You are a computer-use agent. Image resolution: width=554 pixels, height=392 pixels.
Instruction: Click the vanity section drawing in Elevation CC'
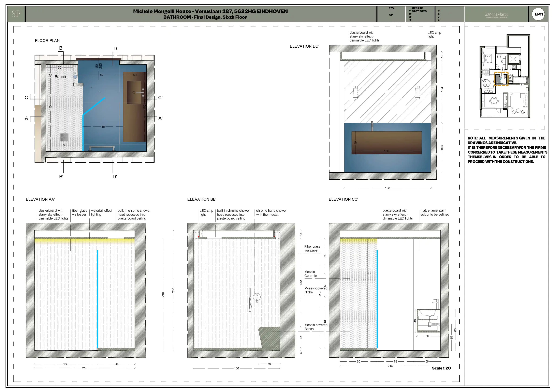click(x=428, y=321)
